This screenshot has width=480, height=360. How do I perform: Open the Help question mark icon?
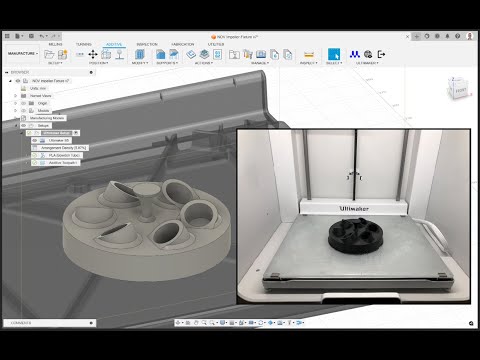[x=458, y=36]
